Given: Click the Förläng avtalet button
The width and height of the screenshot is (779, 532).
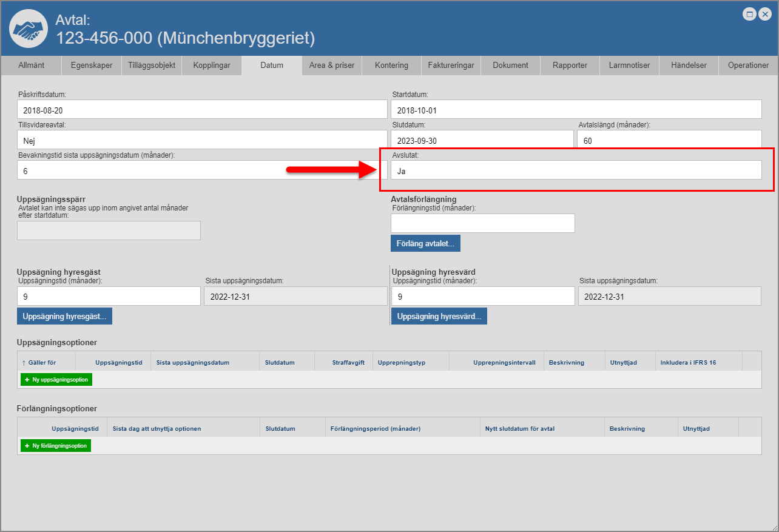Looking at the screenshot, I should [425, 243].
